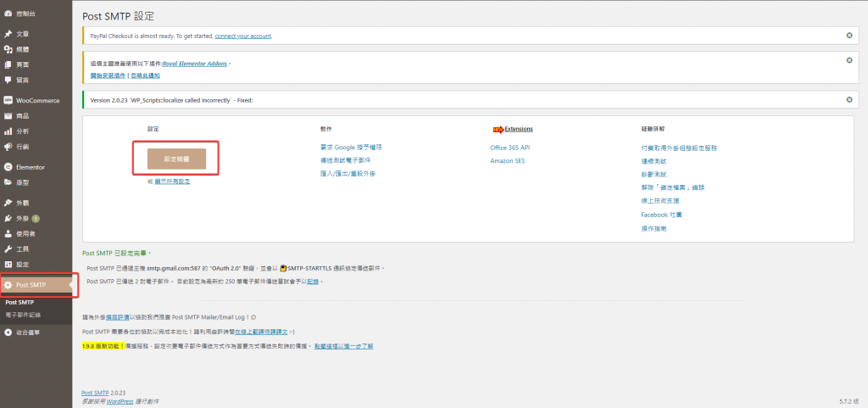
Task: Click 解除「鎖定檔案」錯誤 link
Action: pyautogui.click(x=672, y=187)
